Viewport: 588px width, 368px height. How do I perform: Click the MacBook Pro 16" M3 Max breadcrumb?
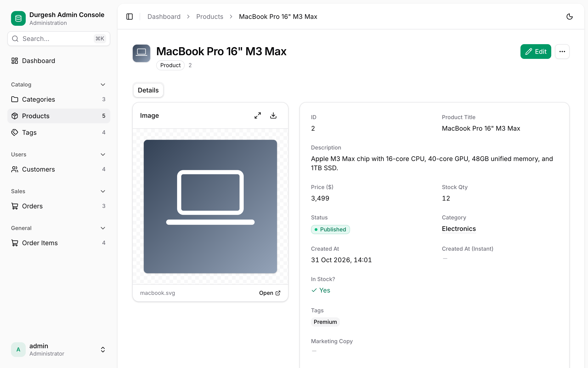278,17
